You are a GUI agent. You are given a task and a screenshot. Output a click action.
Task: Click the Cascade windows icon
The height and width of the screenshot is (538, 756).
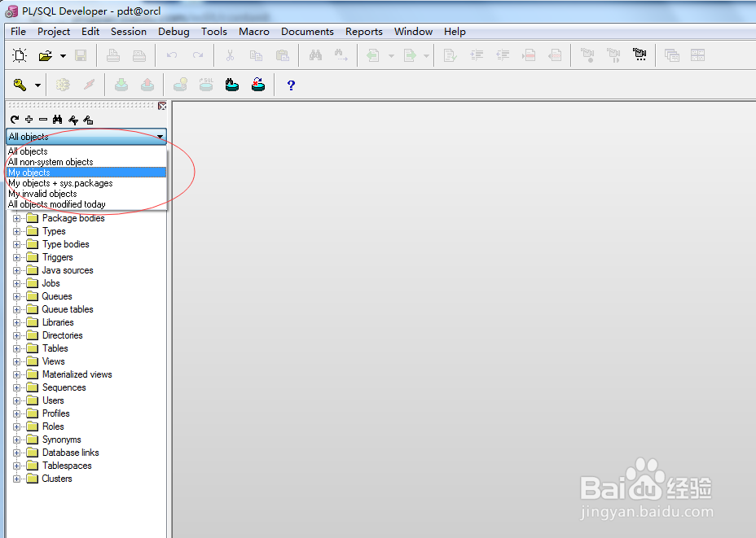point(671,55)
